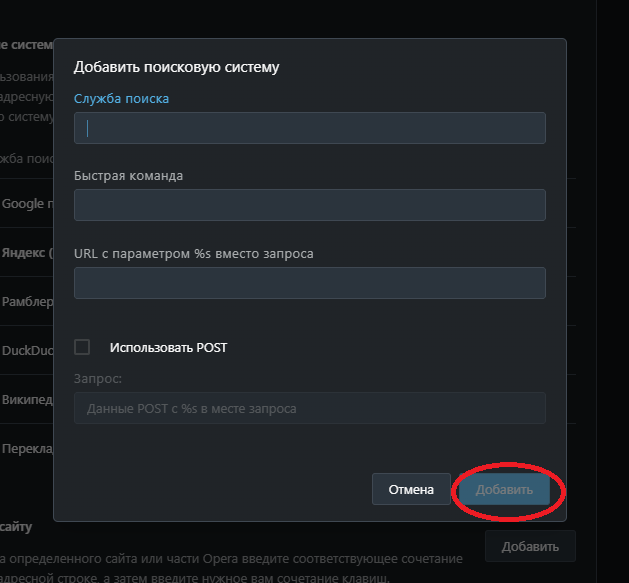Click the circled Добавить button in dialog
Screen dimensions: 629x583
tap(504, 490)
